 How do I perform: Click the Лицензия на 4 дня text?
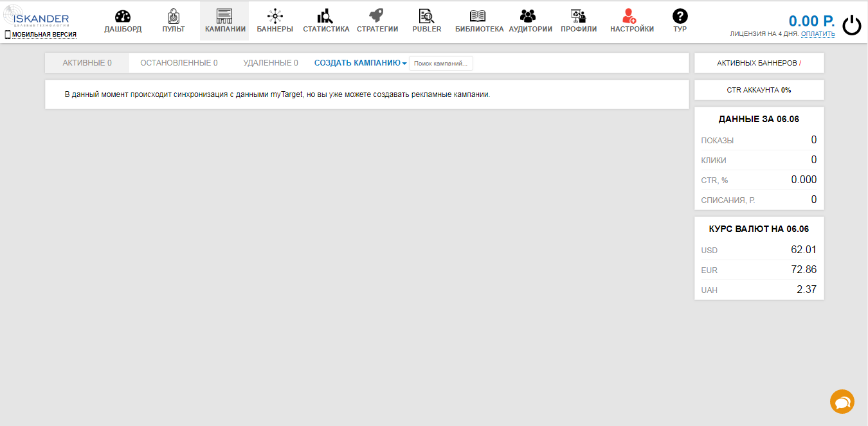pyautogui.click(x=764, y=33)
